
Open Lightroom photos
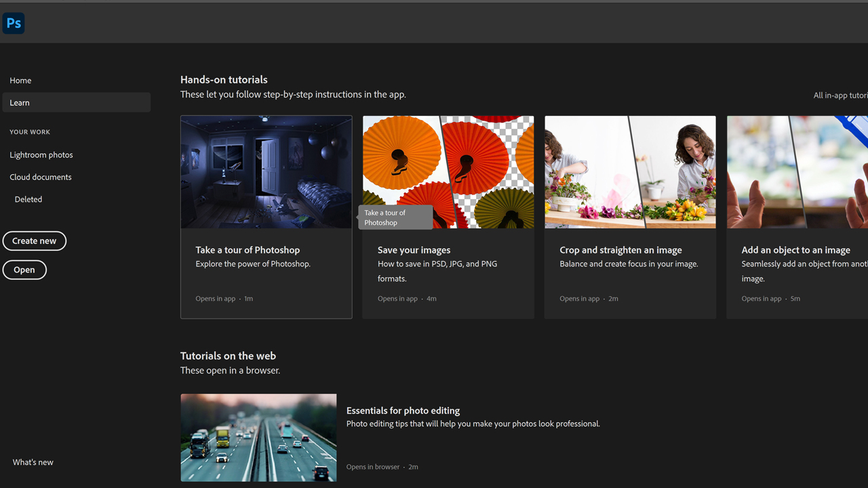[41, 155]
